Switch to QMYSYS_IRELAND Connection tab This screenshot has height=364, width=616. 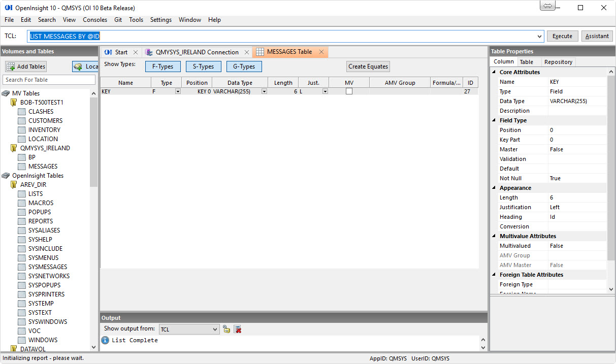pyautogui.click(x=197, y=52)
